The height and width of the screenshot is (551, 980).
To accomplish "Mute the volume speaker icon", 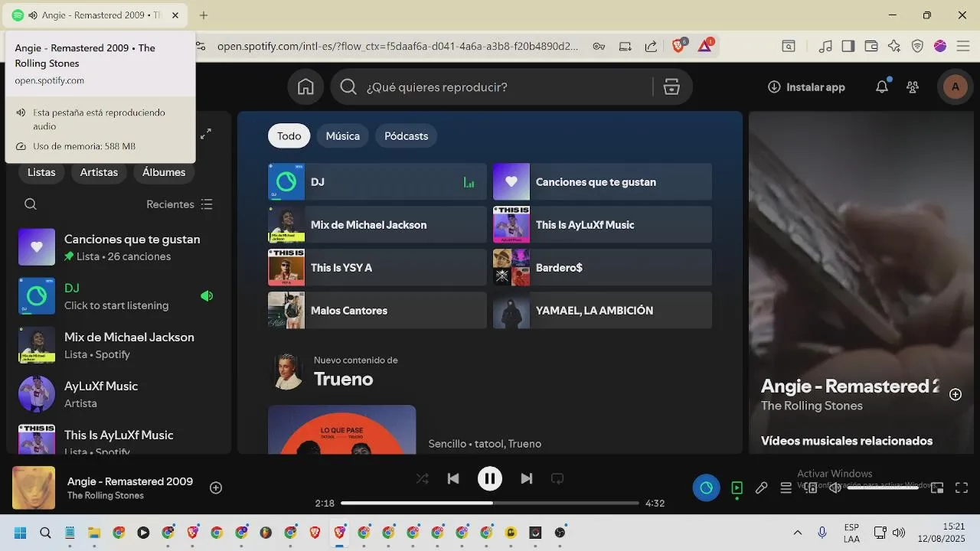I will click(835, 487).
